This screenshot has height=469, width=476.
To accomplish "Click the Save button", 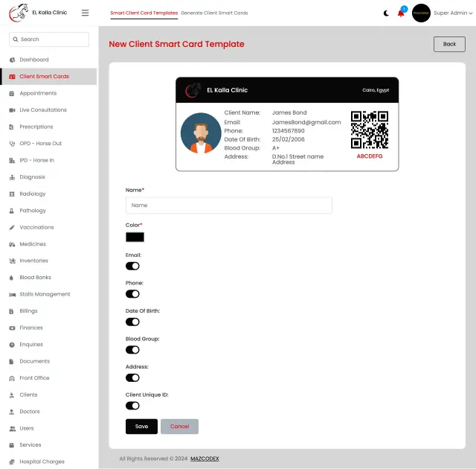I will point(141,427).
